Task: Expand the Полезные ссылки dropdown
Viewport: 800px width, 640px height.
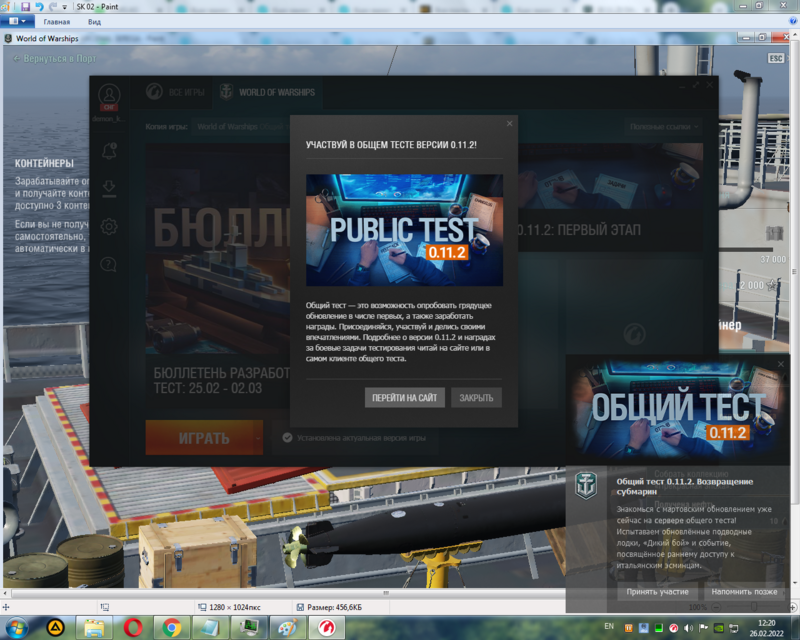Action: (664, 127)
